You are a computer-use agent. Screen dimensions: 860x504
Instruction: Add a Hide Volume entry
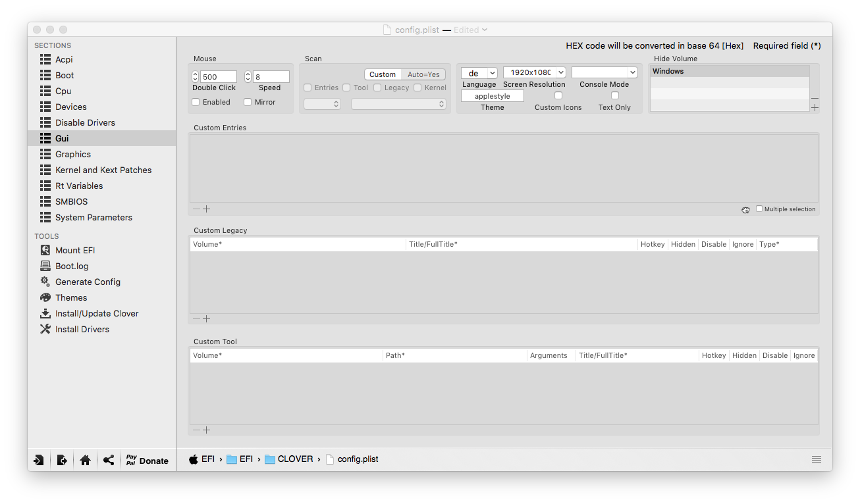coord(815,107)
